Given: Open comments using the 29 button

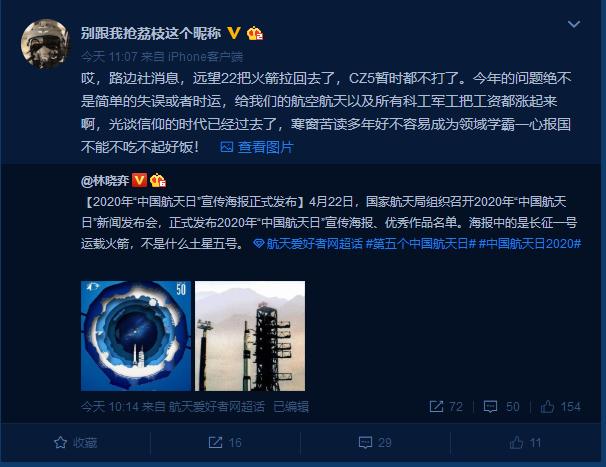Looking at the screenshot, I should (375, 442).
